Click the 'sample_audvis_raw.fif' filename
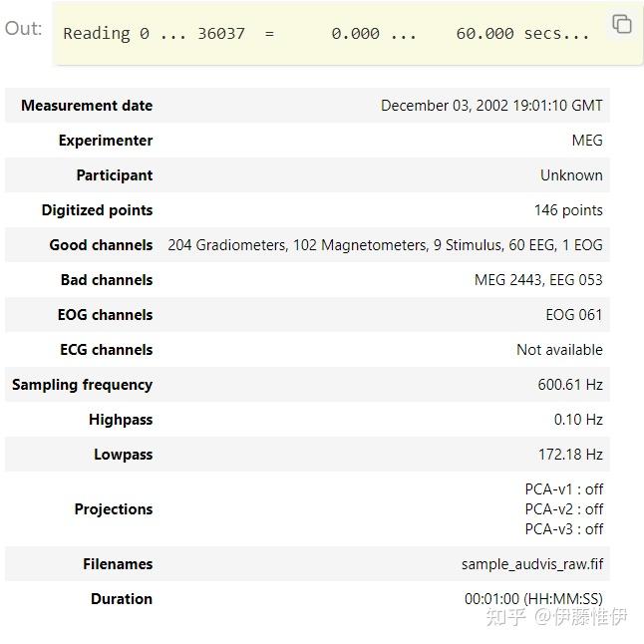The height and width of the screenshot is (644, 644). pyautogui.click(x=532, y=564)
